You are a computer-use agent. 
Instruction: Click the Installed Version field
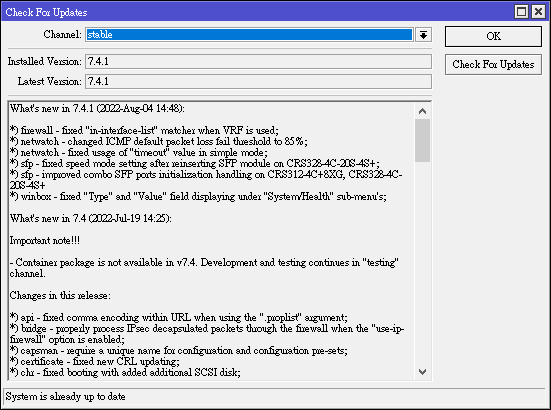click(x=258, y=61)
